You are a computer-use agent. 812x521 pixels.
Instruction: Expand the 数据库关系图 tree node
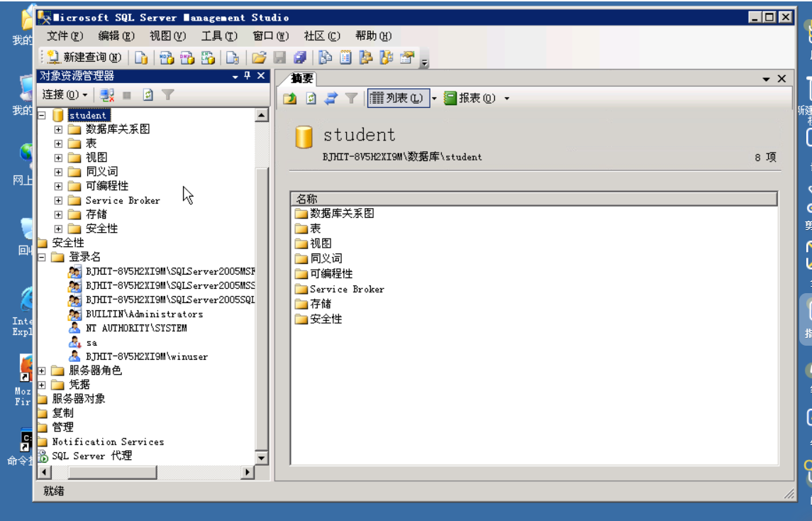[59, 129]
